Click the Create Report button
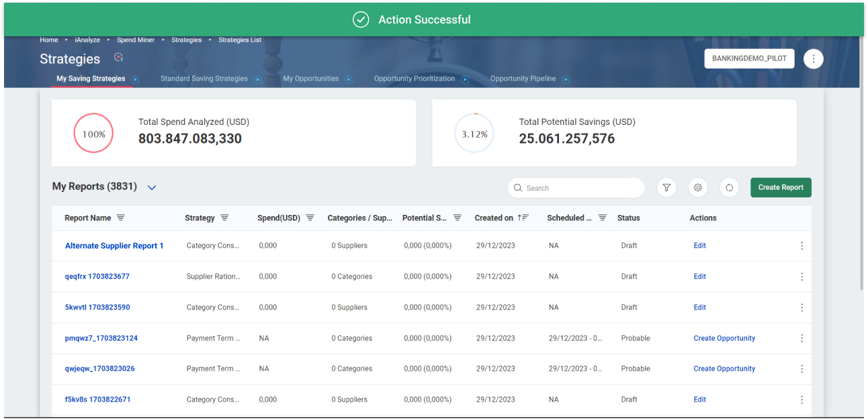The height and width of the screenshot is (419, 868). click(781, 187)
